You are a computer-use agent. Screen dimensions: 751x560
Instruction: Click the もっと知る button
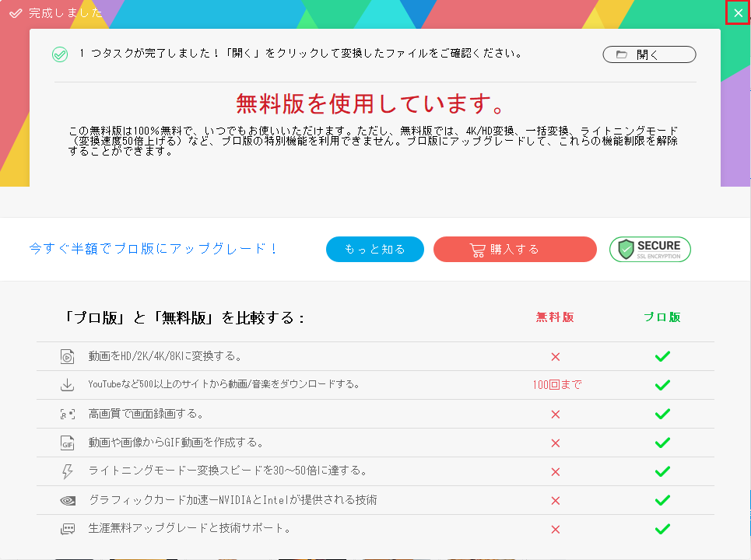click(x=374, y=249)
